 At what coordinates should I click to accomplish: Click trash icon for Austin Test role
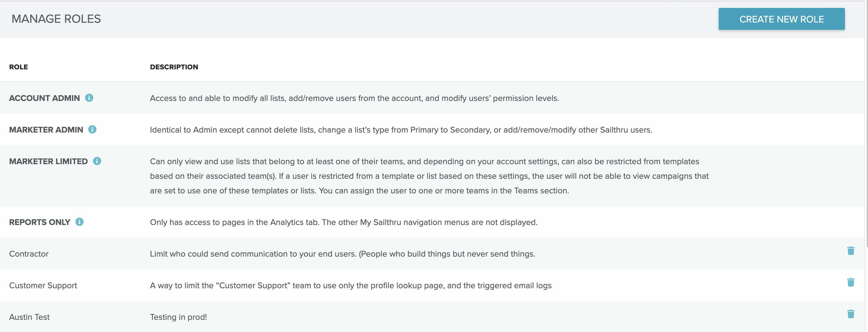tap(850, 314)
